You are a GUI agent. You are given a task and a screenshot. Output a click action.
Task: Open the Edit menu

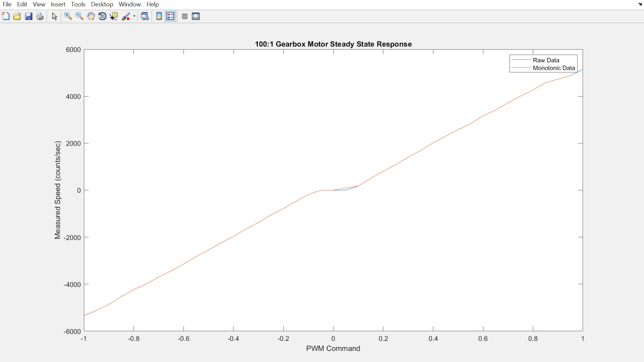point(22,4)
